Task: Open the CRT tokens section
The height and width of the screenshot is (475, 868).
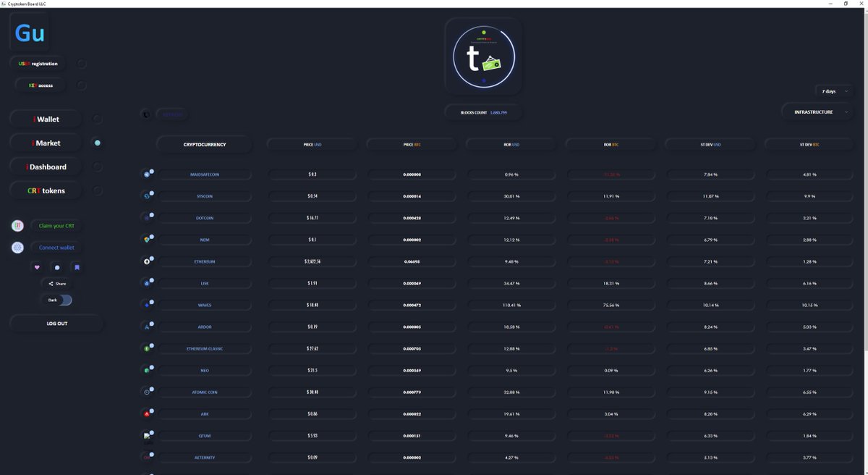Action: click(x=46, y=190)
